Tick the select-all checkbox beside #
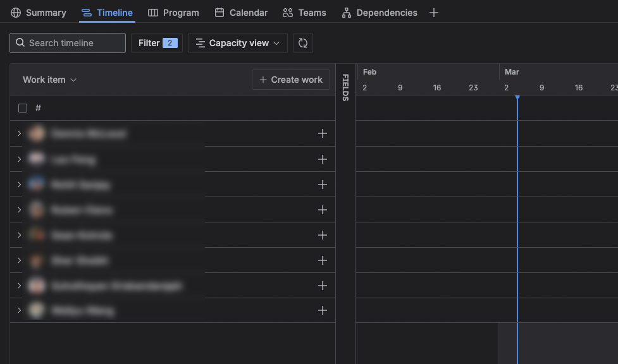The image size is (618, 364). pyautogui.click(x=23, y=108)
